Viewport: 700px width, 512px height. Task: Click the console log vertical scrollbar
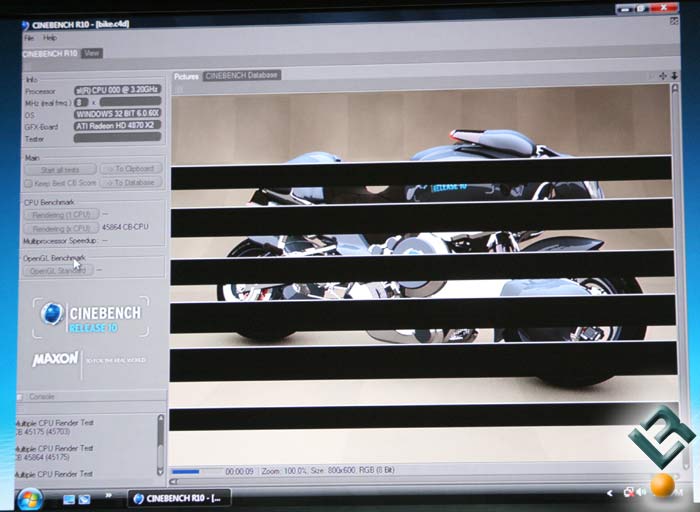click(x=160, y=438)
